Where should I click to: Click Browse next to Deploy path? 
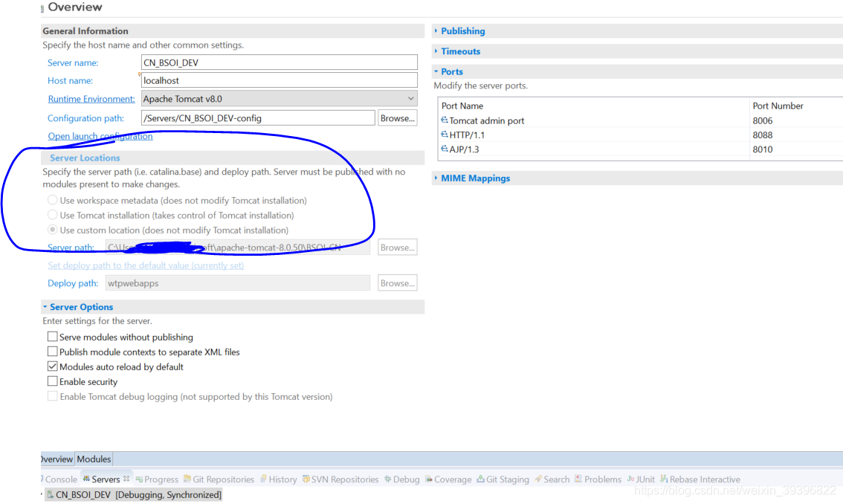point(397,283)
